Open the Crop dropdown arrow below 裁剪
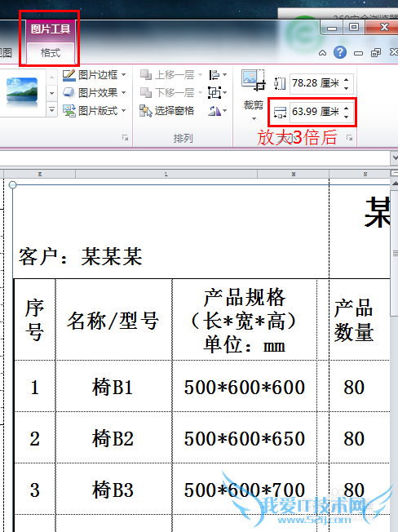The width and height of the screenshot is (398, 532). pyautogui.click(x=254, y=119)
